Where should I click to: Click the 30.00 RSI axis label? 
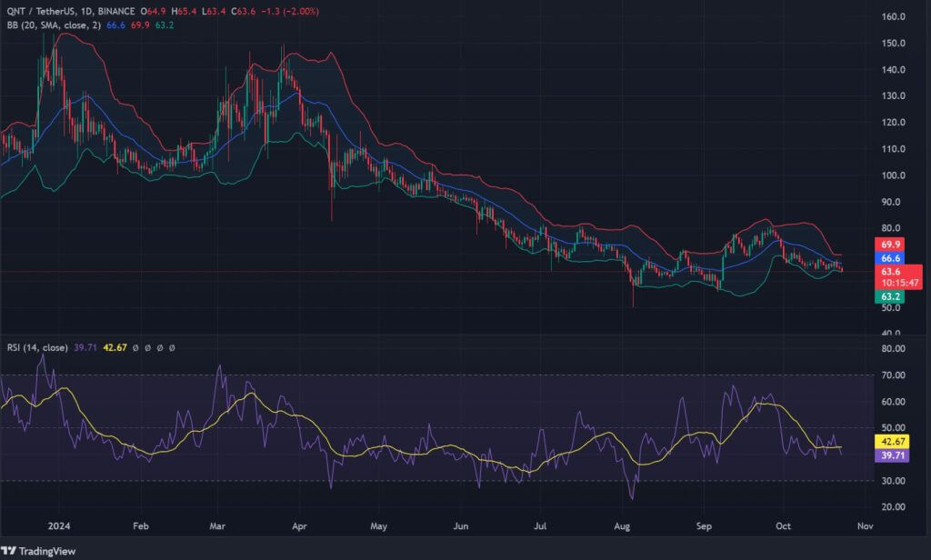[893, 480]
